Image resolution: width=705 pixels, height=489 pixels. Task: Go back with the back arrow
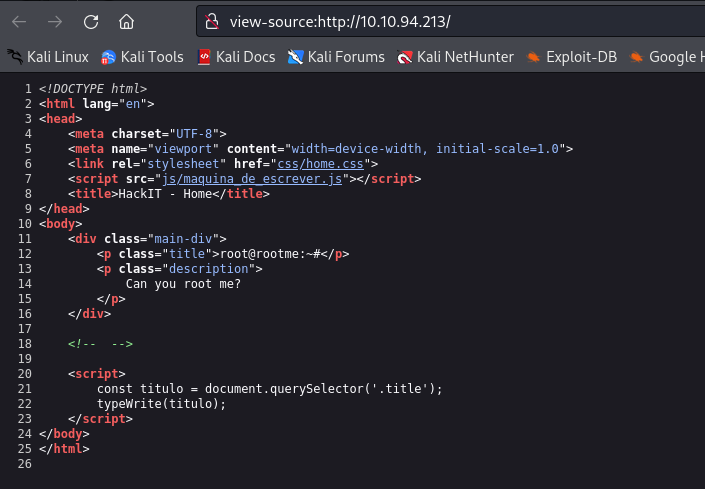[x=19, y=22]
